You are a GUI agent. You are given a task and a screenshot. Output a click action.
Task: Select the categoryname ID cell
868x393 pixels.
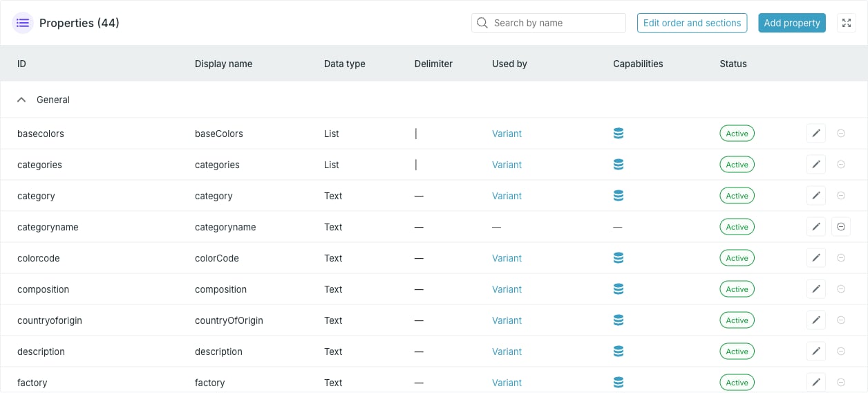click(48, 227)
